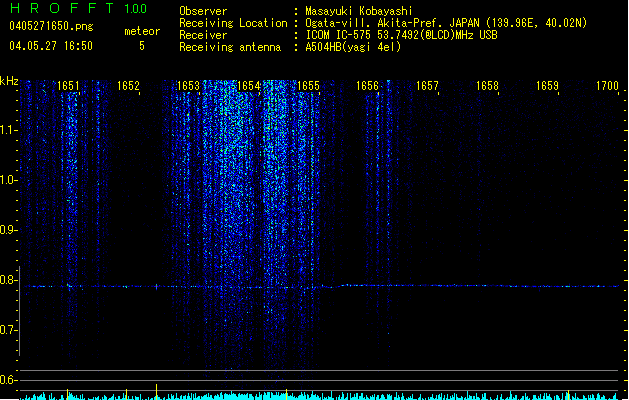Screen dimensions: 629x400
Task: Click the Receiving Location label
Action: coord(233,23)
